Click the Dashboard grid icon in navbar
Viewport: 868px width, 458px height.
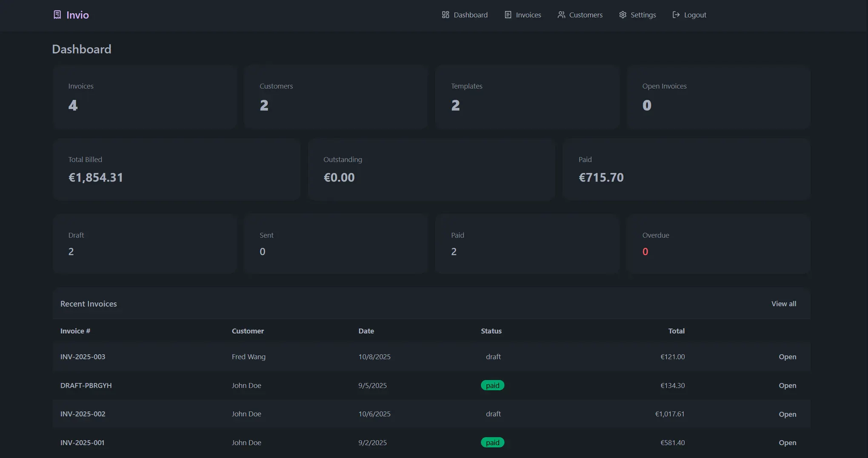445,15
